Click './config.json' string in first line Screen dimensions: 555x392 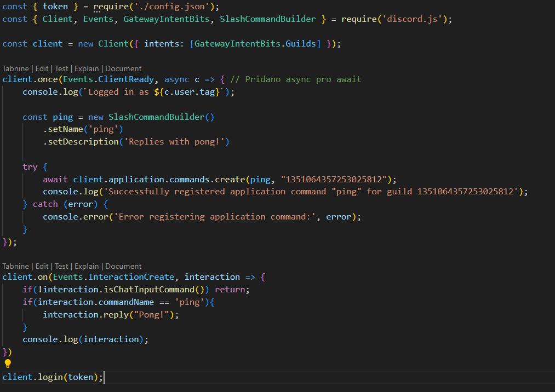pos(172,7)
